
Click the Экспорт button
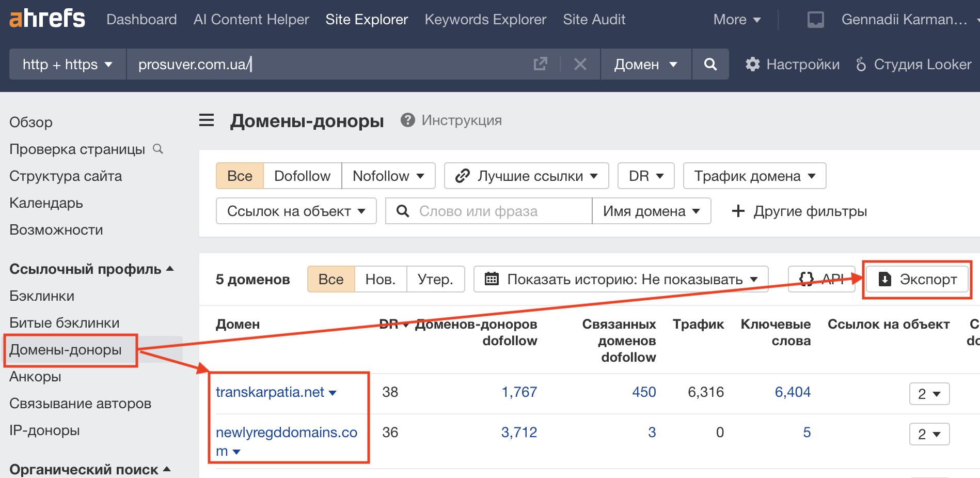click(917, 279)
